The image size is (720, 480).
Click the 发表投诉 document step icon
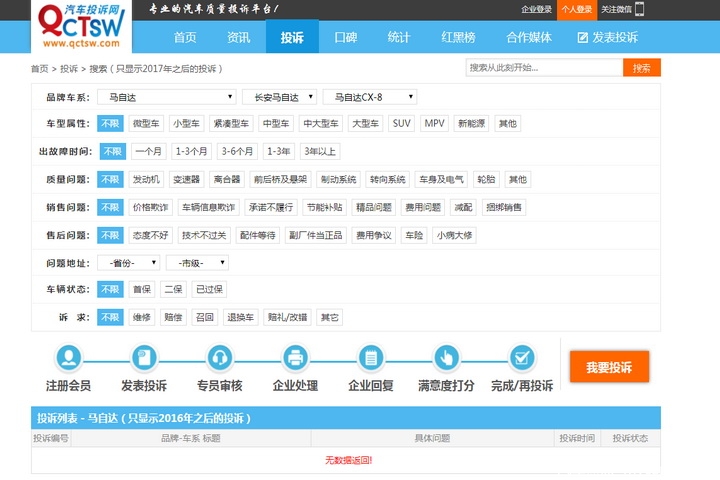point(144,358)
